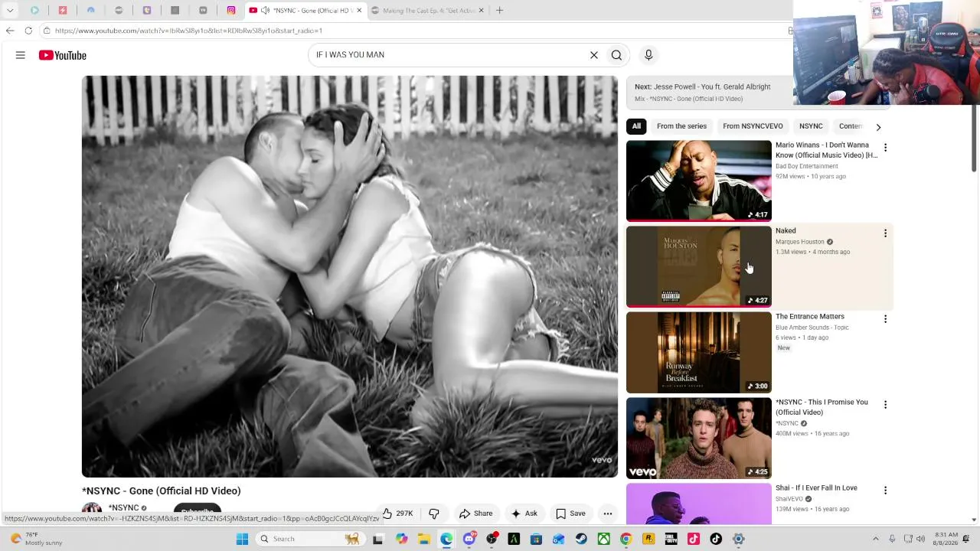Open the browser tab list dropdown
Viewport: 980px width, 551px height.
pyautogui.click(x=10, y=11)
